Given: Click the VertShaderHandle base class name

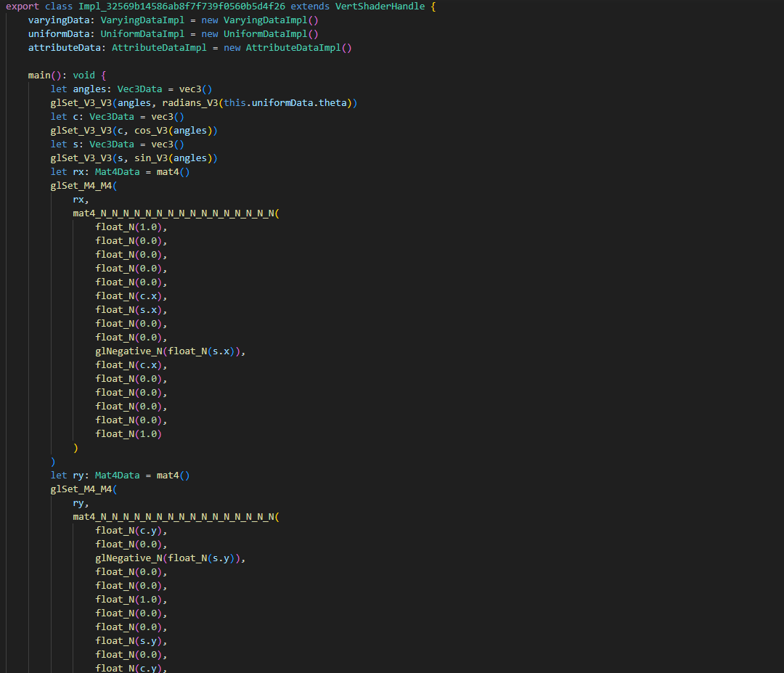Looking at the screenshot, I should (380, 6).
